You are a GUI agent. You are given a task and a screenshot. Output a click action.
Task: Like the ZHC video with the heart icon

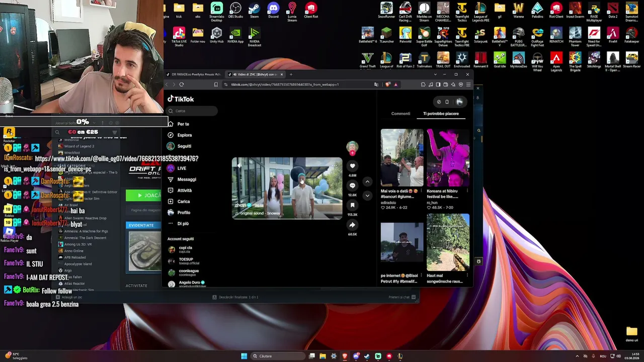click(352, 166)
